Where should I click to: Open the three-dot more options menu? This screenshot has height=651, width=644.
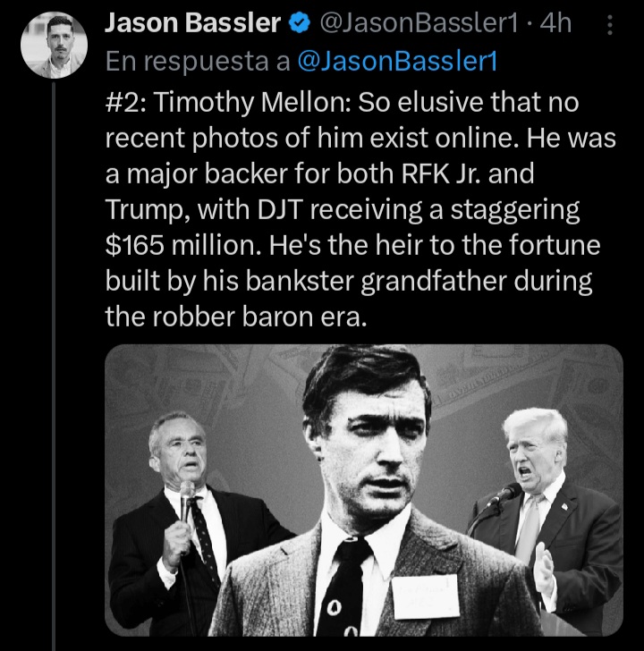click(x=610, y=24)
